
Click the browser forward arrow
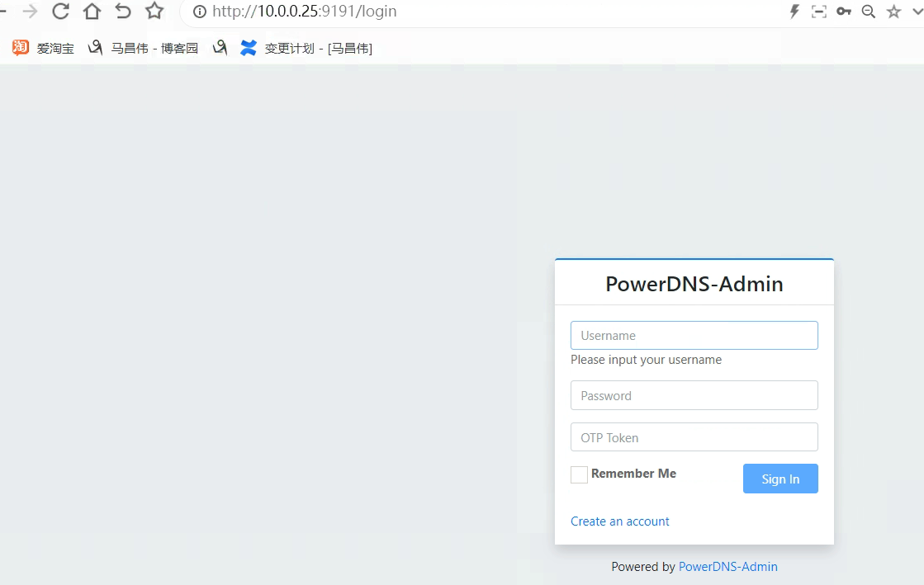30,12
